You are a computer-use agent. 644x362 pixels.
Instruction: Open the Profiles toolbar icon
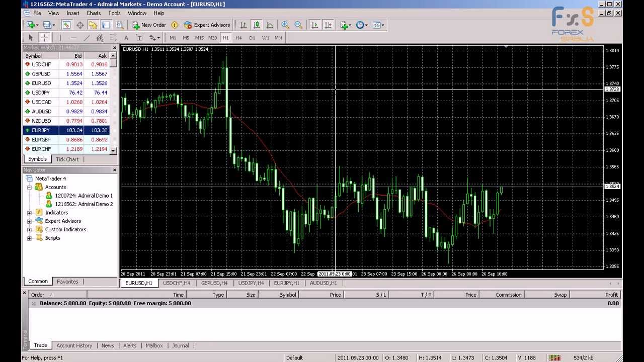(x=48, y=25)
